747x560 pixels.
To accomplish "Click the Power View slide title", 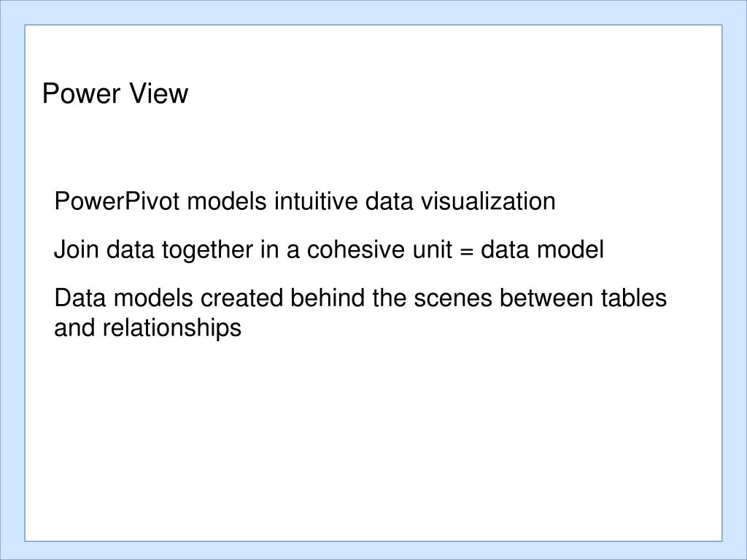I will pos(115,93).
